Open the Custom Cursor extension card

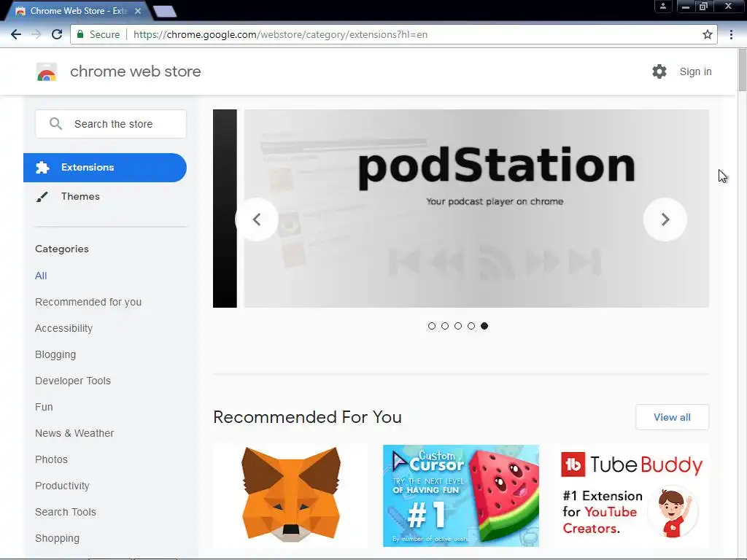[461, 495]
